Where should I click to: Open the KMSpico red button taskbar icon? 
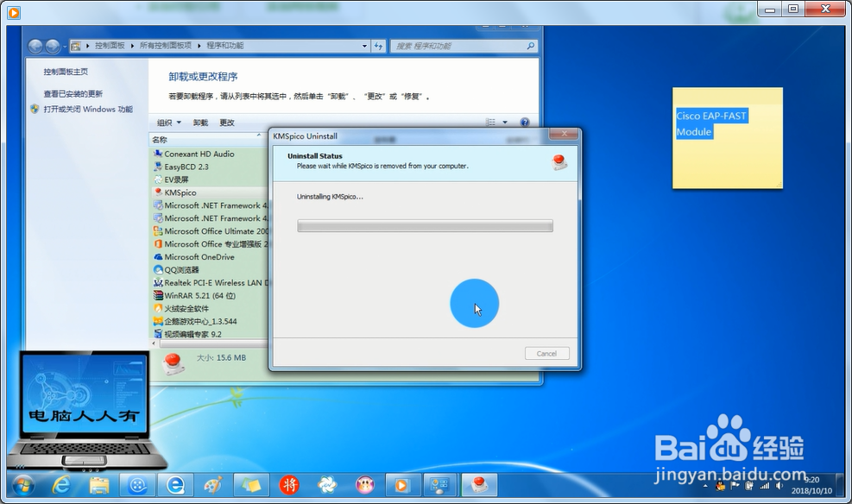click(479, 485)
